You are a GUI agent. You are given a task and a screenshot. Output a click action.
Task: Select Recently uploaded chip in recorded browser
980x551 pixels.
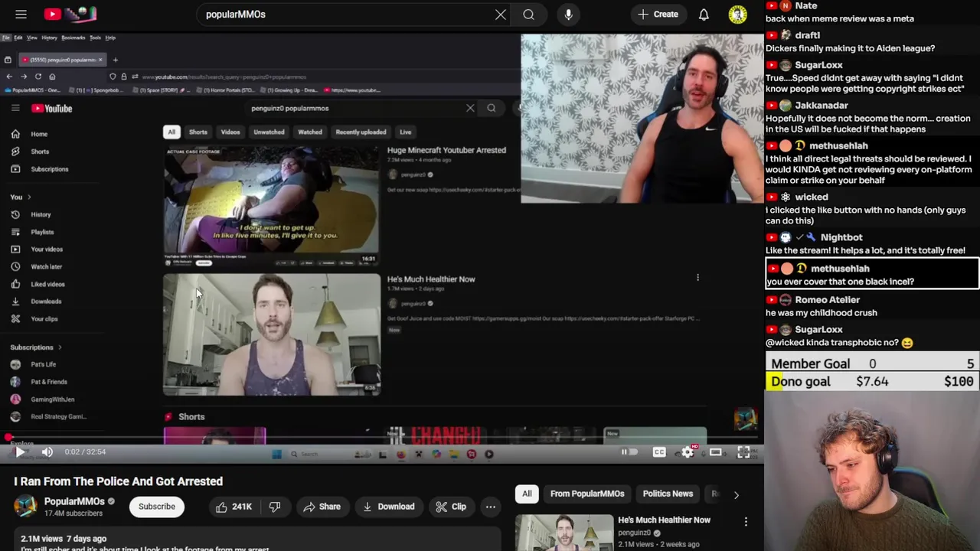(361, 132)
